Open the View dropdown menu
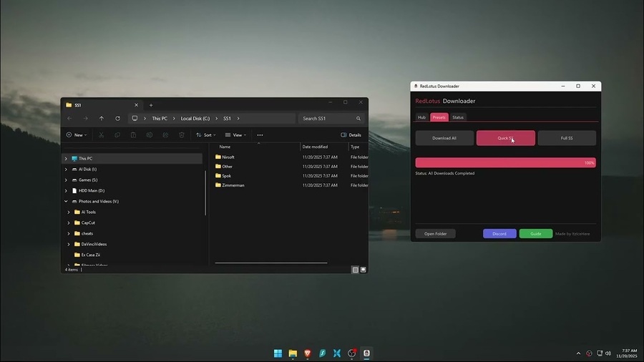The height and width of the screenshot is (362, 644). click(235, 135)
